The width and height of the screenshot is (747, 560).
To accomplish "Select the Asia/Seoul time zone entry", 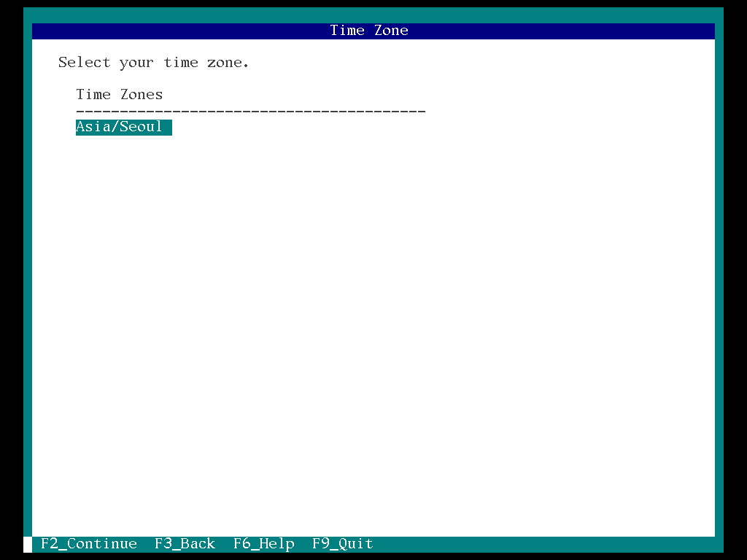I will pos(123,127).
